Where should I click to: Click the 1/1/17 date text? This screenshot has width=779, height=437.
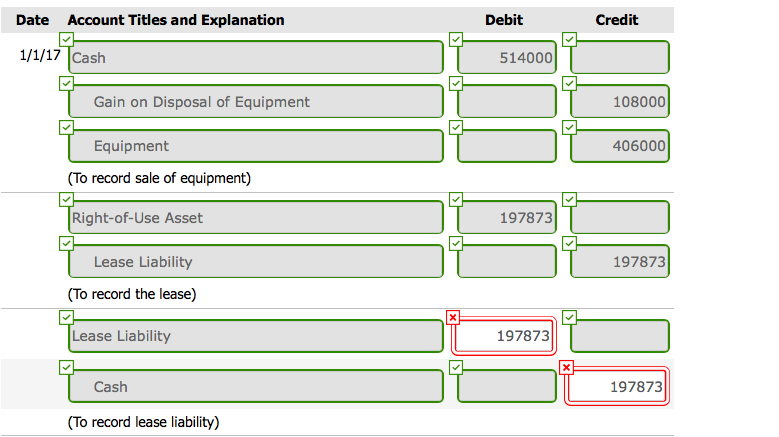pos(40,55)
